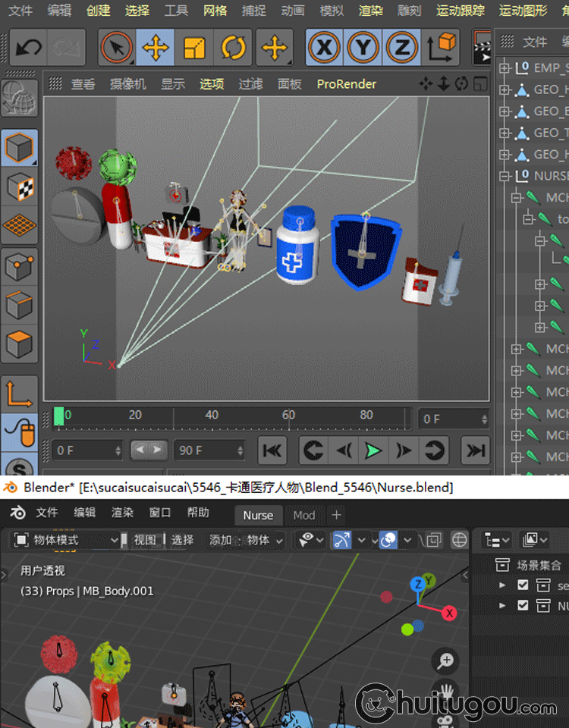Viewport: 569px width, 728px height.
Task: Expand first collection in Blender scene outliner
Action: (x=502, y=585)
